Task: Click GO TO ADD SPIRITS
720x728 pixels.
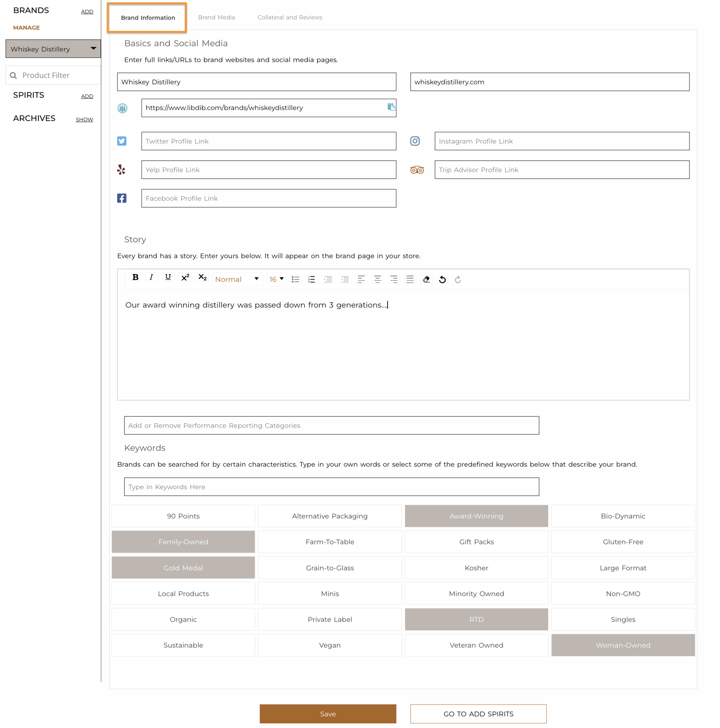Action: pos(478,714)
